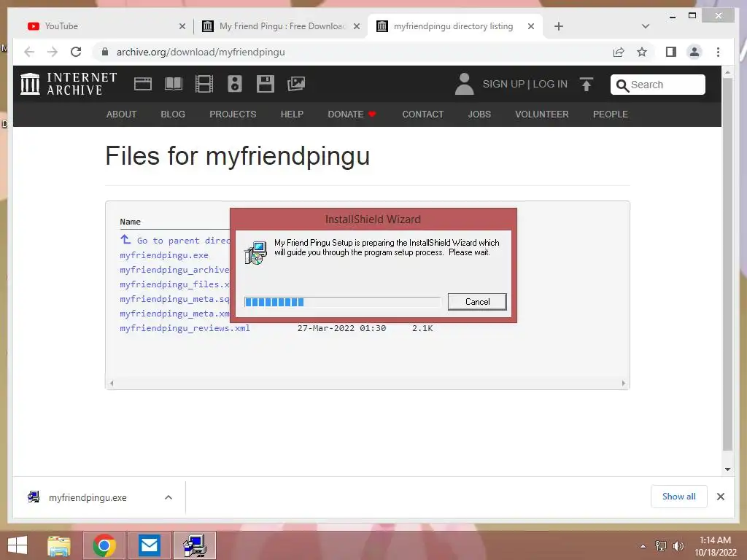The height and width of the screenshot is (560, 747).
Task: Open the CONTACT menu item
Action: pos(422,114)
